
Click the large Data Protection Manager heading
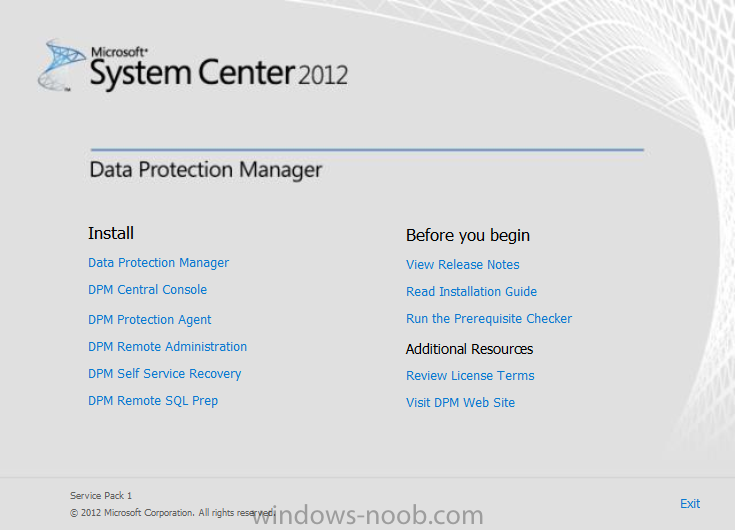pos(205,170)
